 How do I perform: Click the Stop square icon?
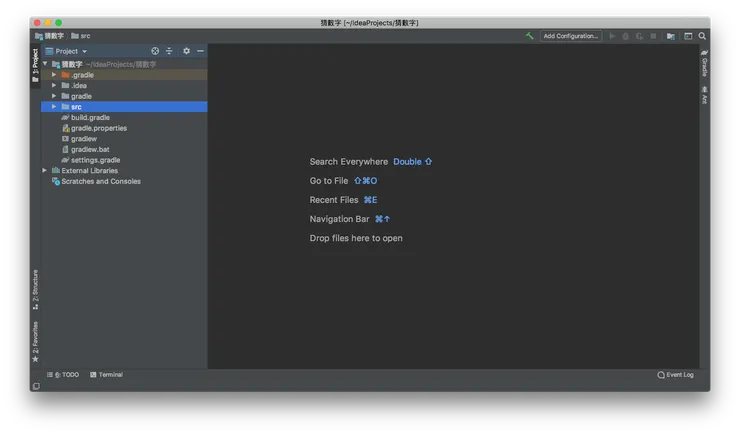pos(653,36)
